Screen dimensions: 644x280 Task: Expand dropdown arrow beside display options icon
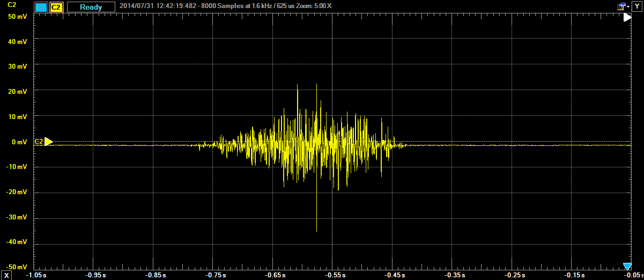[x=628, y=6]
